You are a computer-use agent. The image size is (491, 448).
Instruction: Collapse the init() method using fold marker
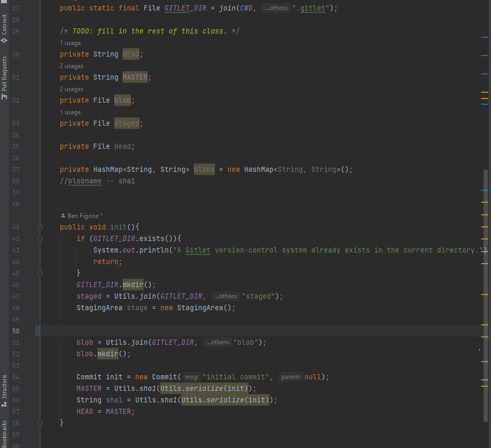39,227
